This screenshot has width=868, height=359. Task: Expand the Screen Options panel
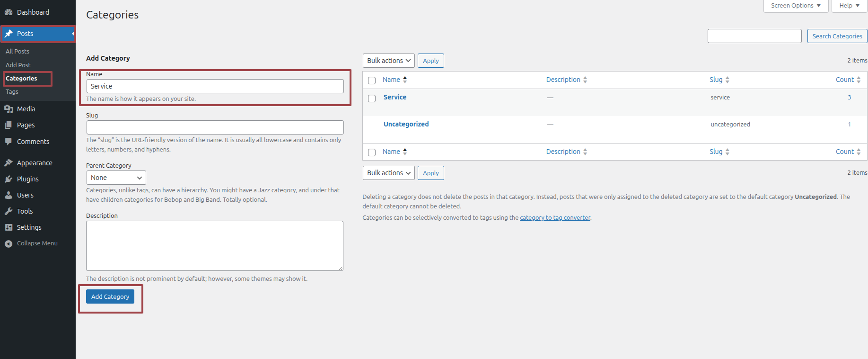click(796, 6)
